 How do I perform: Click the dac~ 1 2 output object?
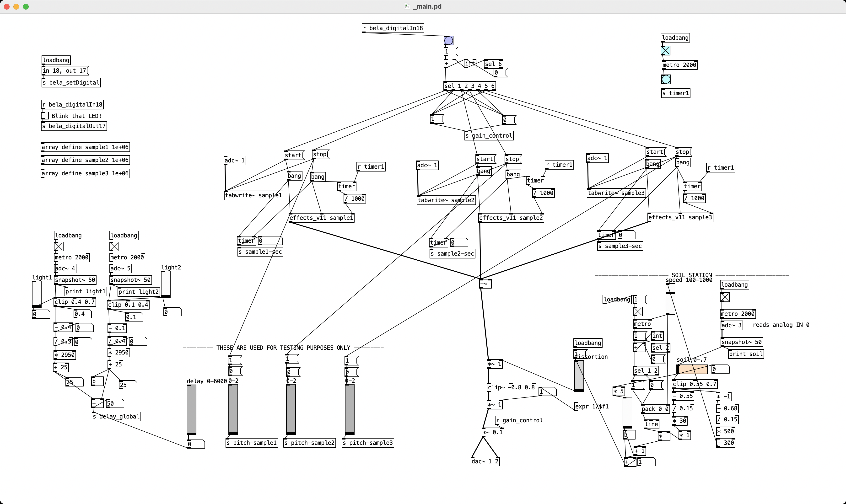point(485,461)
